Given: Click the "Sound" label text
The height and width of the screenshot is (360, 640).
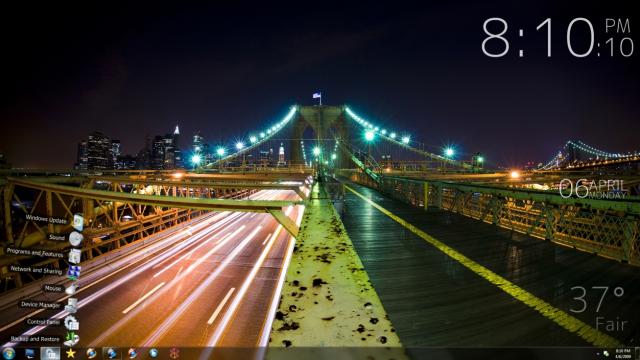Looking at the screenshot, I should pyautogui.click(x=57, y=237).
